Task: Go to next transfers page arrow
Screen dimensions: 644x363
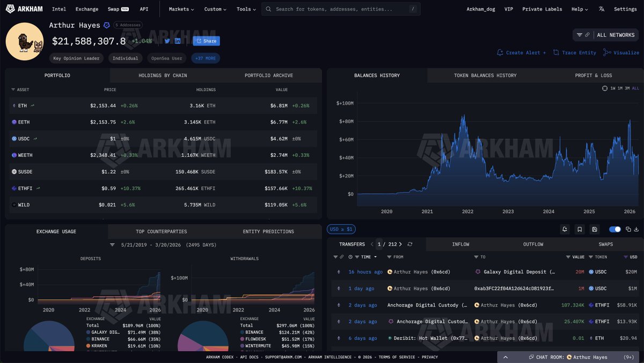Action: point(400,244)
